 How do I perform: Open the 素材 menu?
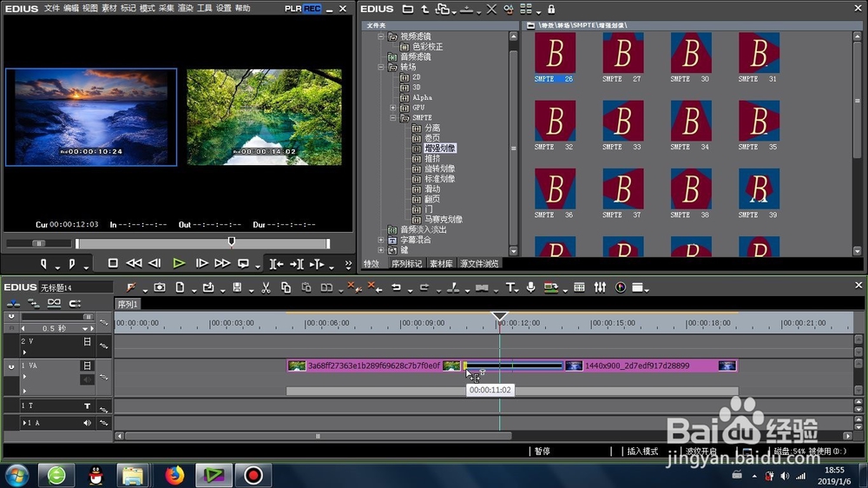[109, 9]
